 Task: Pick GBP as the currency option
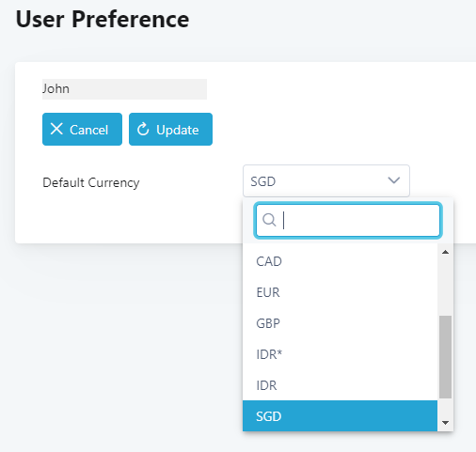click(x=340, y=323)
